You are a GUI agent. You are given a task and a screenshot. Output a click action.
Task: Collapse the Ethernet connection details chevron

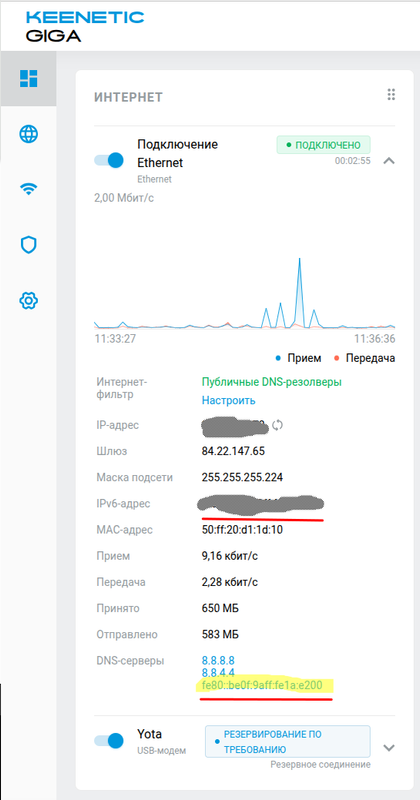pyautogui.click(x=389, y=161)
